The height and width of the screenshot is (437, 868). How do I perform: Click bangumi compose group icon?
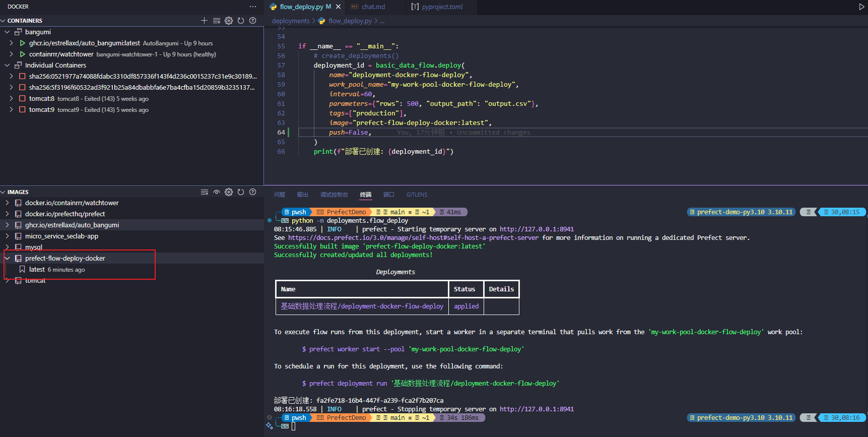[x=18, y=32]
